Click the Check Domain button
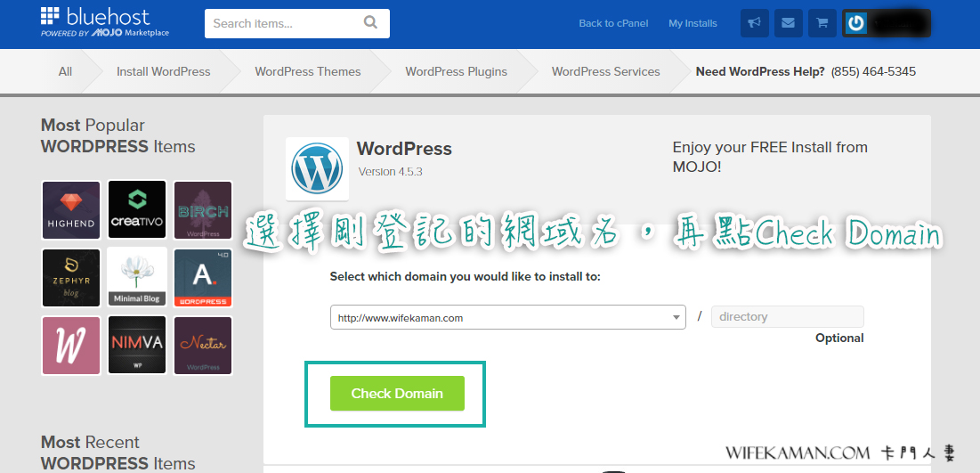 click(397, 393)
